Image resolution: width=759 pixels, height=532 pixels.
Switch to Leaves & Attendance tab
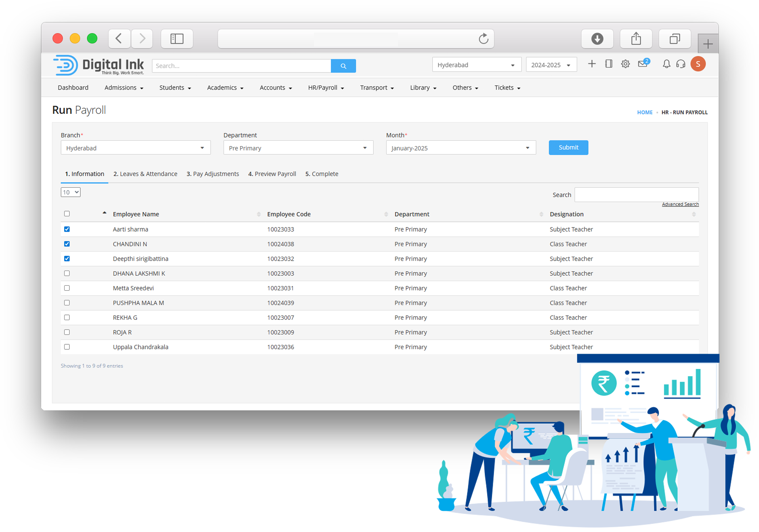145,174
